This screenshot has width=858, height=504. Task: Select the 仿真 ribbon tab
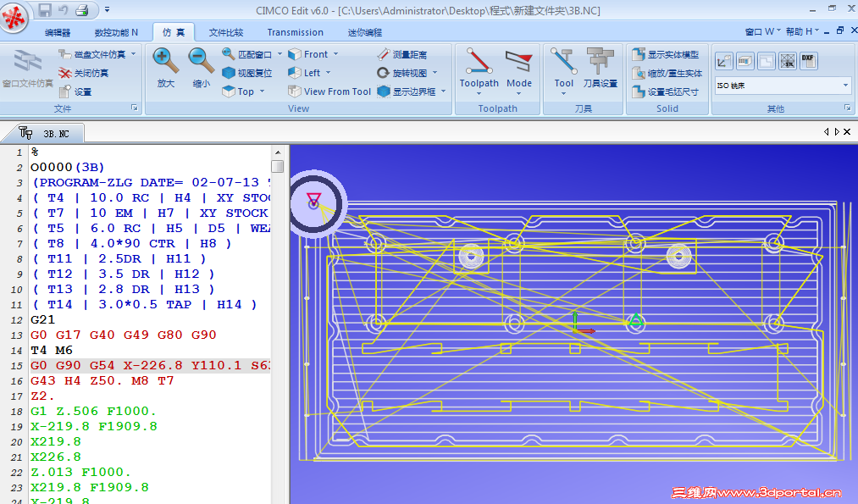[x=174, y=32]
